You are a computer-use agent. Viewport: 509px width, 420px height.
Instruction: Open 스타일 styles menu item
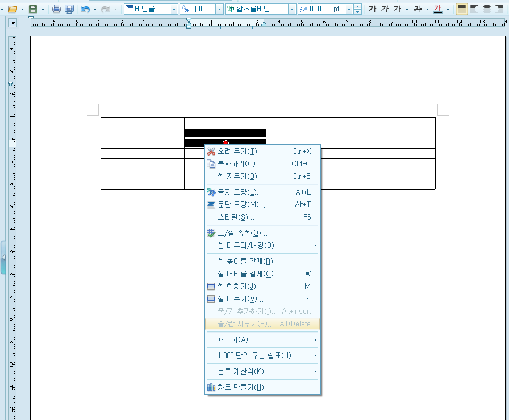262,217
